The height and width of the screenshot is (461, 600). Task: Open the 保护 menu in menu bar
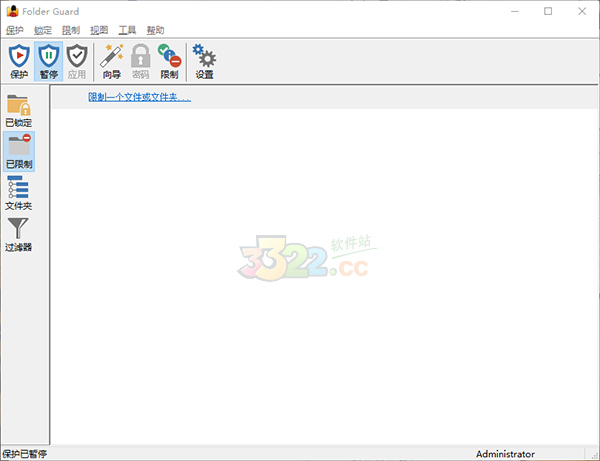pos(15,30)
